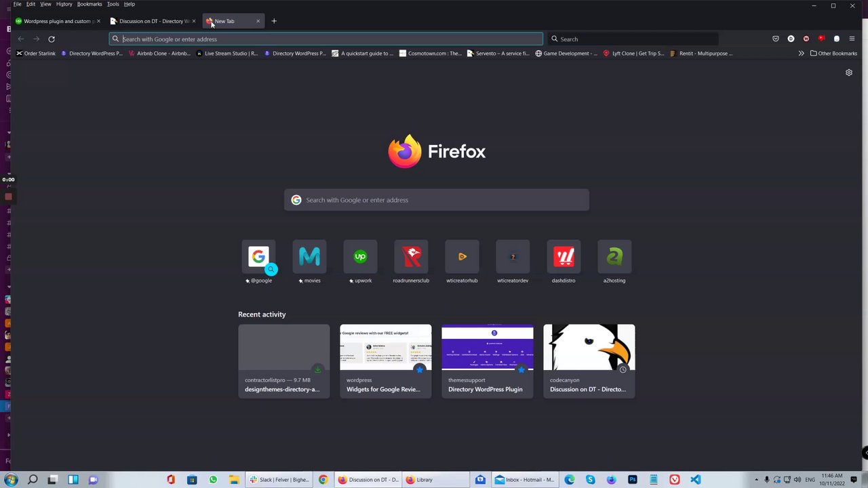Open the Firefox Library taskbar window
This screenshot has height=488, width=868.
[436, 479]
